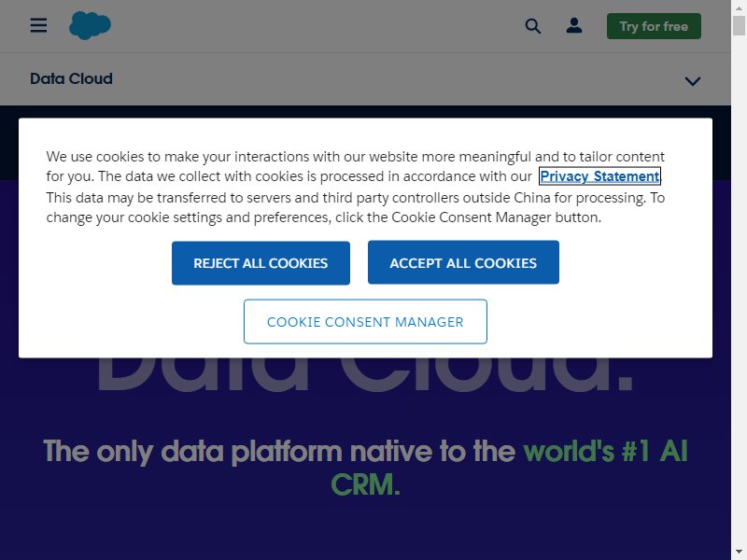Open the Data Cloud section title
The image size is (747, 560).
pos(72,78)
